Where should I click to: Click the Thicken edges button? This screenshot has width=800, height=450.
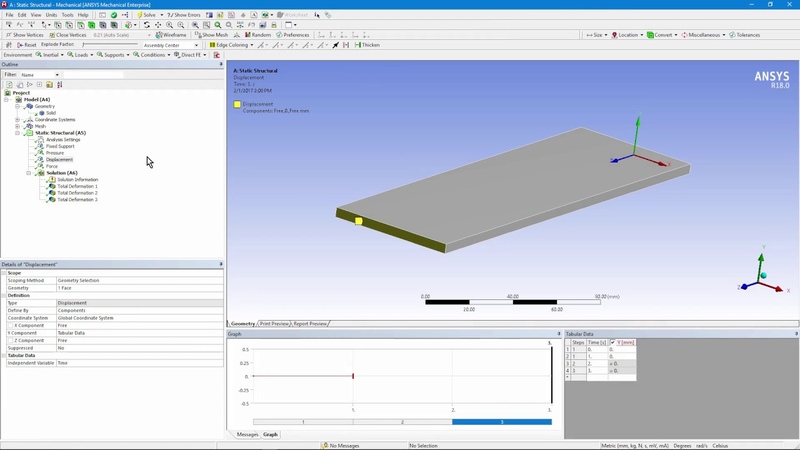tap(367, 45)
